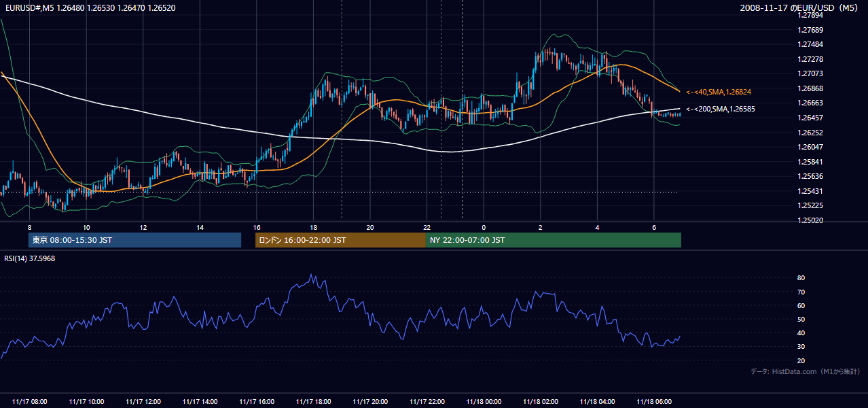Screen dimensions: 868x408
Task: Select the 200 SMA 1.26585 label
Action: tap(720, 109)
